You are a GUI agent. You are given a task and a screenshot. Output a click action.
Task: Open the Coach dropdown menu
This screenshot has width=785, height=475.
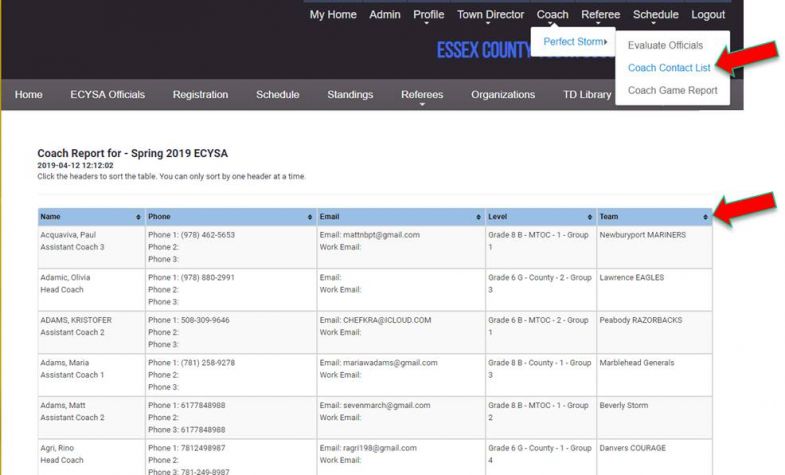(552, 15)
